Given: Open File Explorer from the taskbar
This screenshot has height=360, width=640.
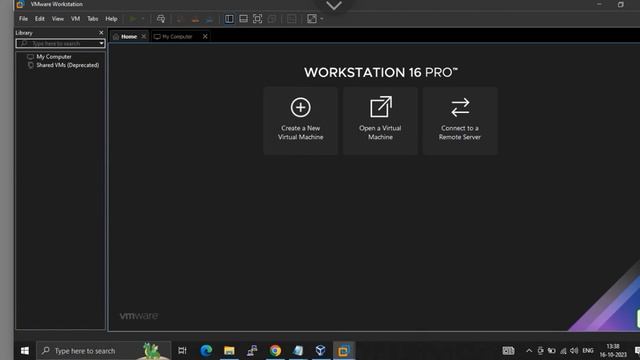Looking at the screenshot, I should (229, 351).
